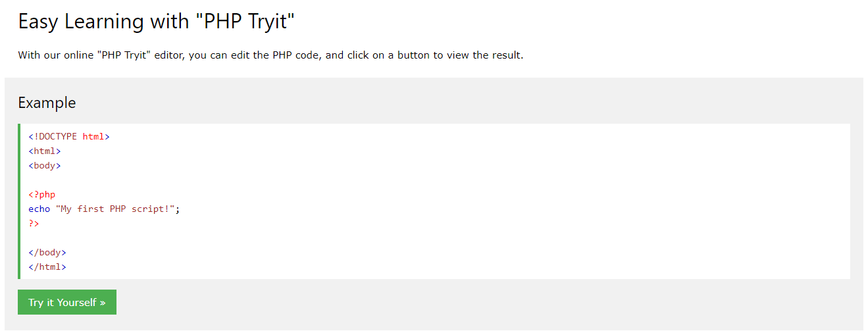Click the opening html tag line
Screen dimensions: 868x335
(x=44, y=151)
